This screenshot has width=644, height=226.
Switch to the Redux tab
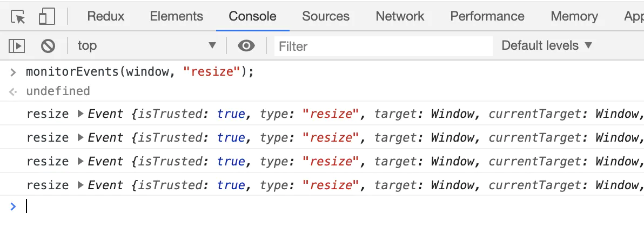point(106,16)
